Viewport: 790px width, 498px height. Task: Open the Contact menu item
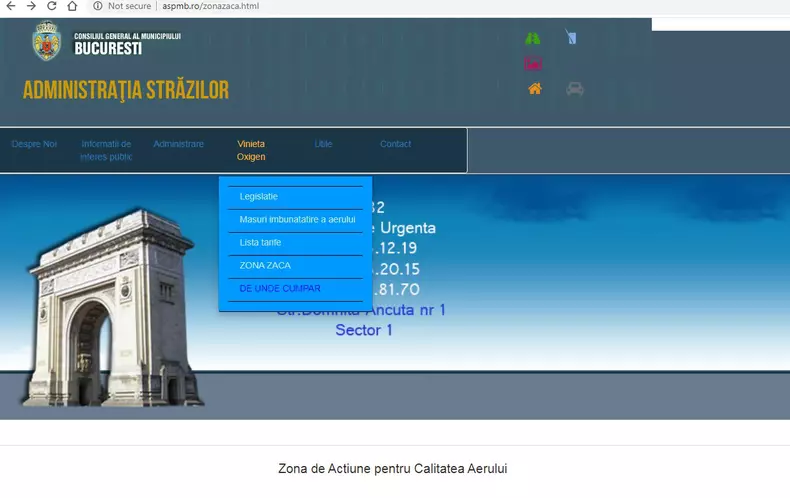(395, 144)
